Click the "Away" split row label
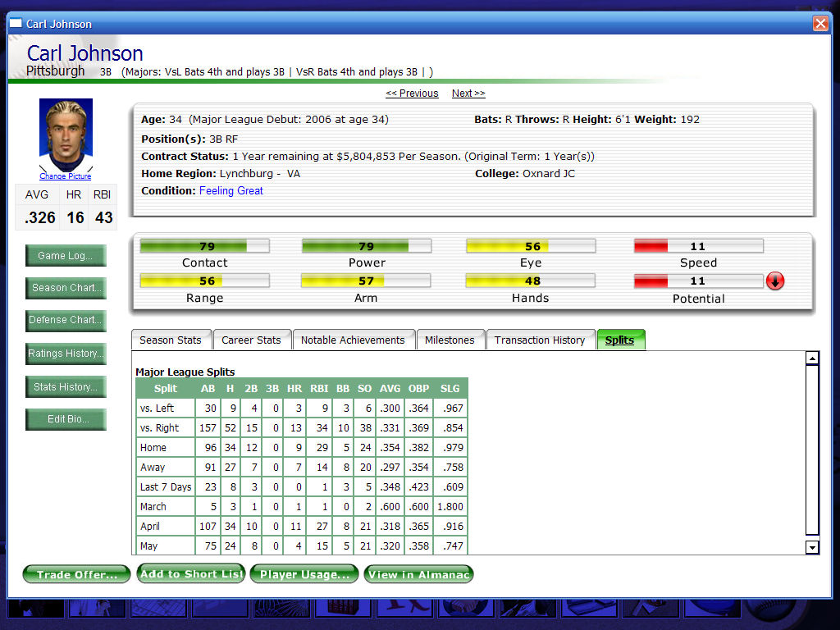Screen dimensions: 840x630 point(153,468)
